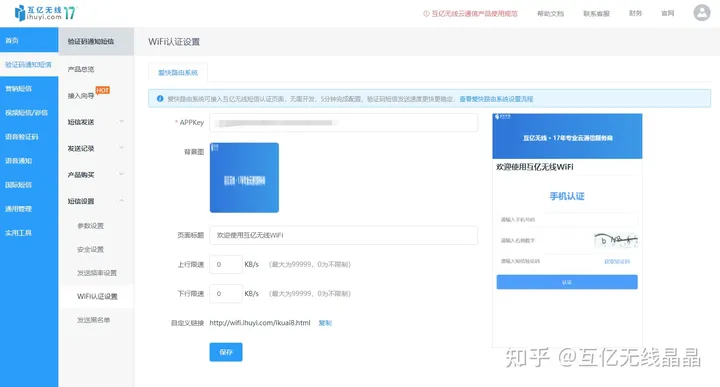Click the blue 背景图 thumbnail
Viewport: 720px width, 387px height.
coord(244,178)
